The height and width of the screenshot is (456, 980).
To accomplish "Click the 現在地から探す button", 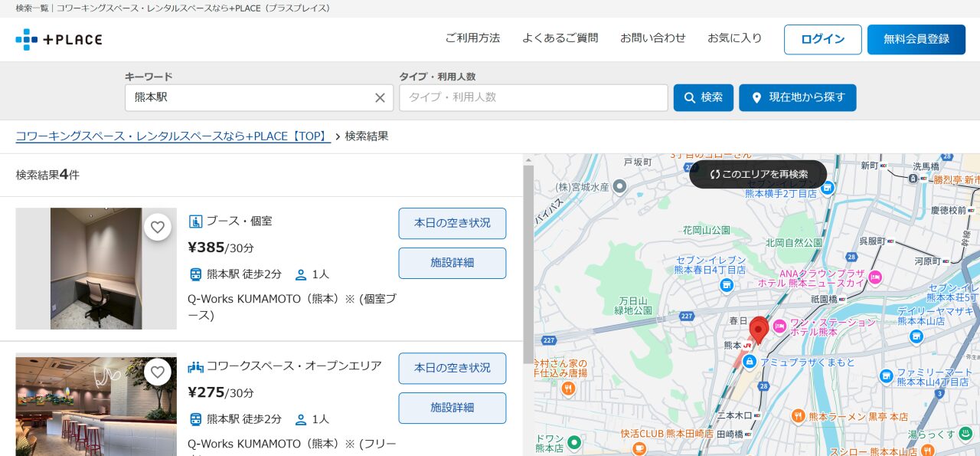I will tap(798, 98).
